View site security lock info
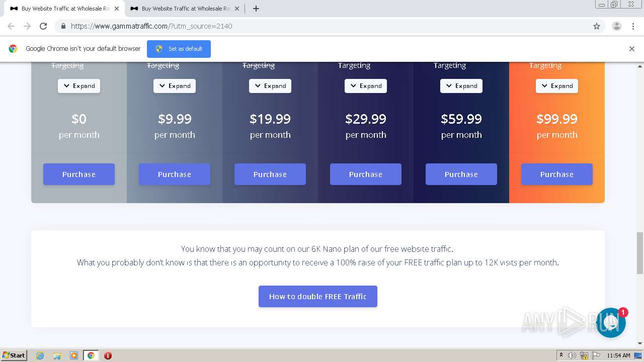 coord(63,26)
